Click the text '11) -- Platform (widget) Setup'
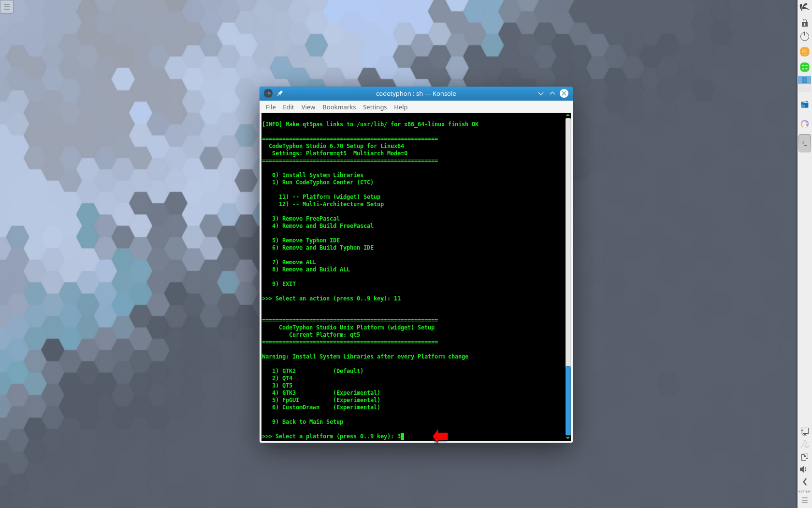The height and width of the screenshot is (508, 812). point(330,197)
